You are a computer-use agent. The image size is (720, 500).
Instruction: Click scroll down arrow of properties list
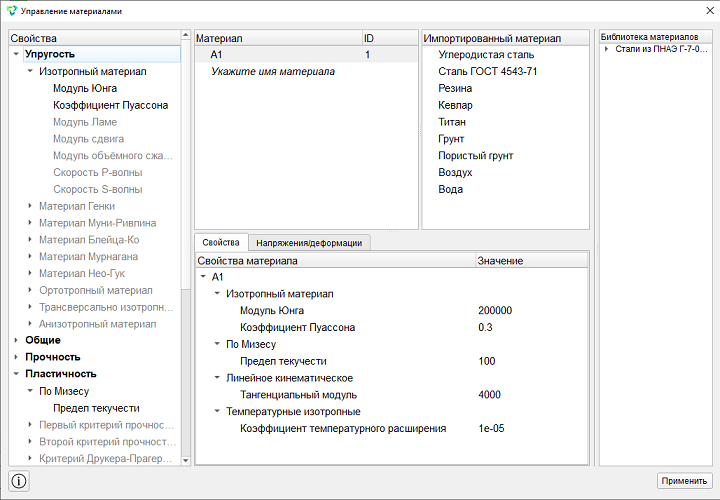click(x=186, y=460)
